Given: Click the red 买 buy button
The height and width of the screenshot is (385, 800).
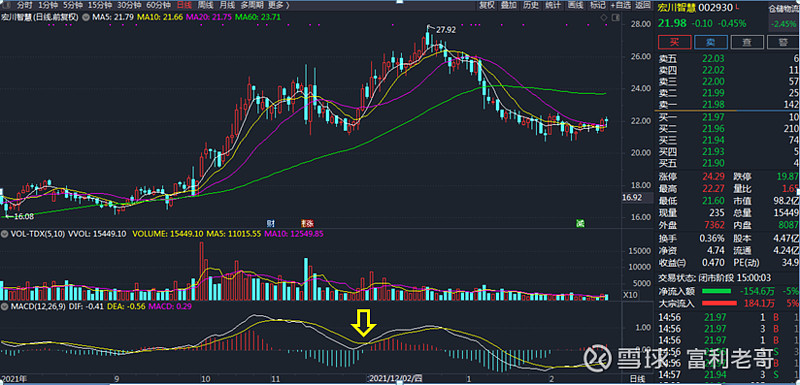Looking at the screenshot, I should click(674, 42).
